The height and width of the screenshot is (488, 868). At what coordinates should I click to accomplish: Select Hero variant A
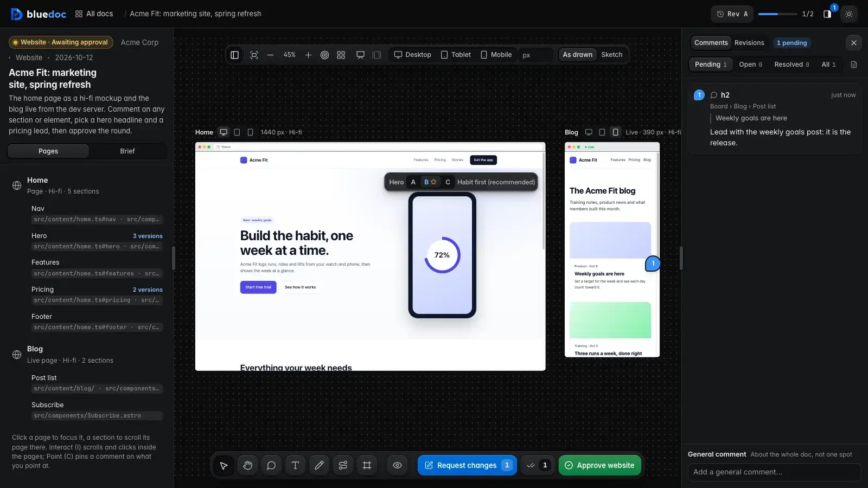413,182
